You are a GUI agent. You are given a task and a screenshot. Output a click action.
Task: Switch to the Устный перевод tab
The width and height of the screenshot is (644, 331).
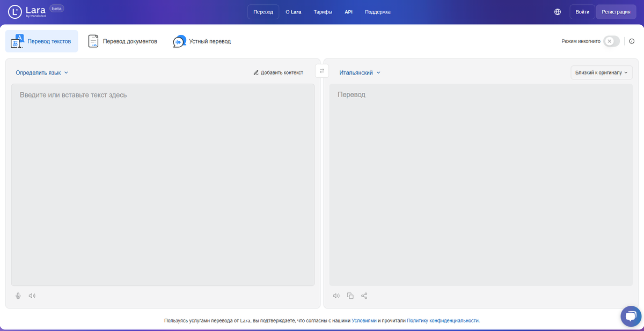click(202, 40)
